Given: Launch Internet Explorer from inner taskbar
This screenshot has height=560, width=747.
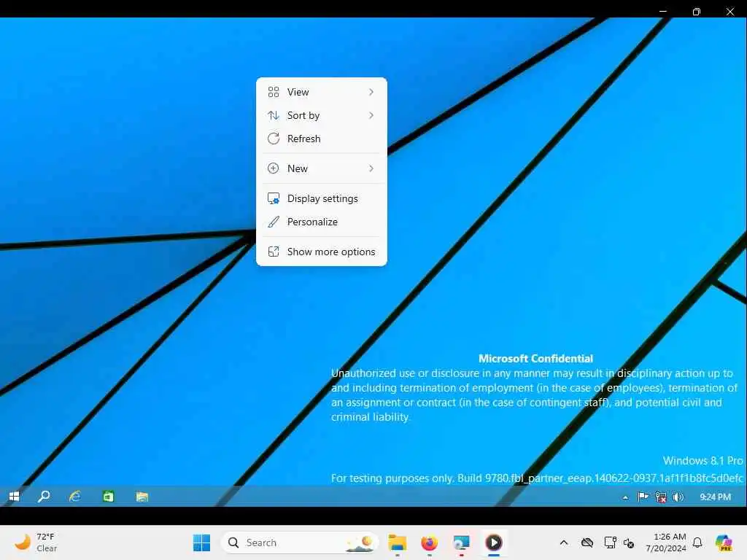Looking at the screenshot, I should pyautogui.click(x=75, y=497).
